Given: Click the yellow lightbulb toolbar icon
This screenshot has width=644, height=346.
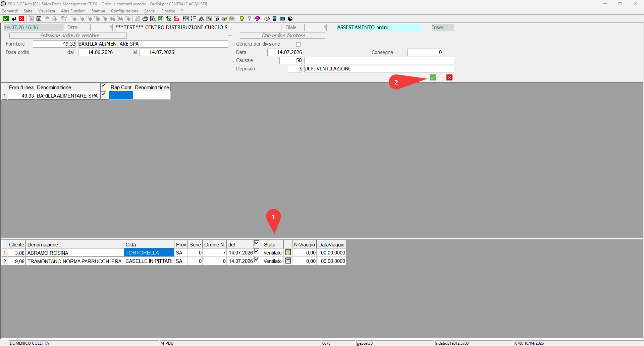Looking at the screenshot, I should coord(241,19).
